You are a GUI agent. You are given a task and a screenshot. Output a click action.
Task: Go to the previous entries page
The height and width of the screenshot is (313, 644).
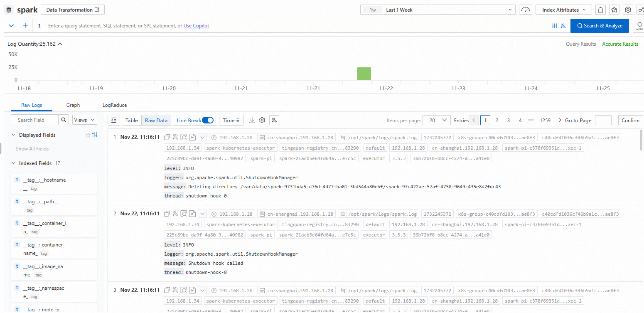tap(474, 120)
